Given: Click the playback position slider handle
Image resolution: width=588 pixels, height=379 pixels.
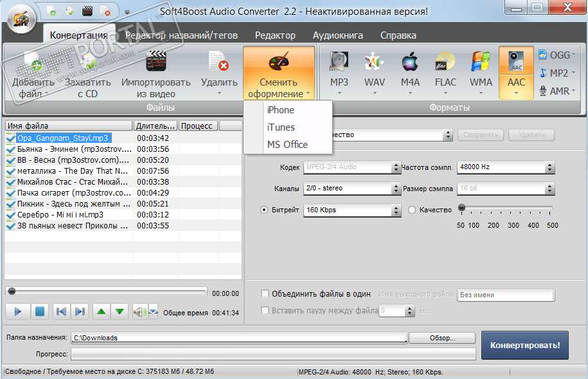Looking at the screenshot, I should (x=12, y=291).
